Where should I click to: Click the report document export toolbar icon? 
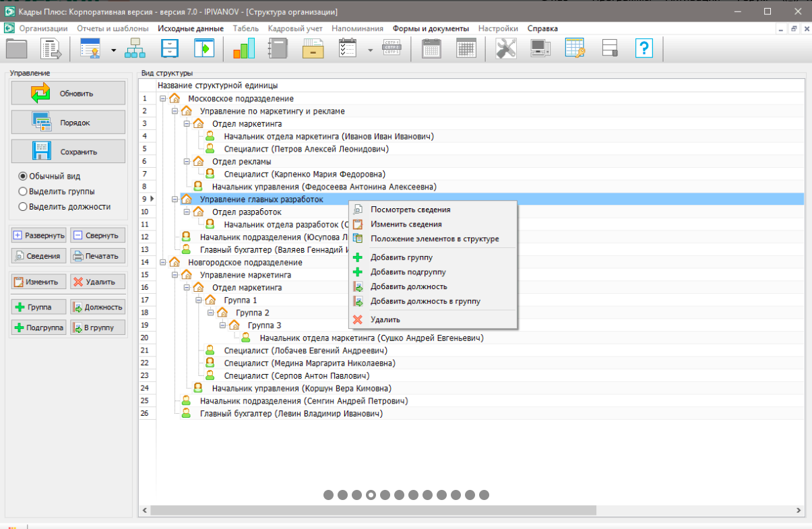[51, 49]
